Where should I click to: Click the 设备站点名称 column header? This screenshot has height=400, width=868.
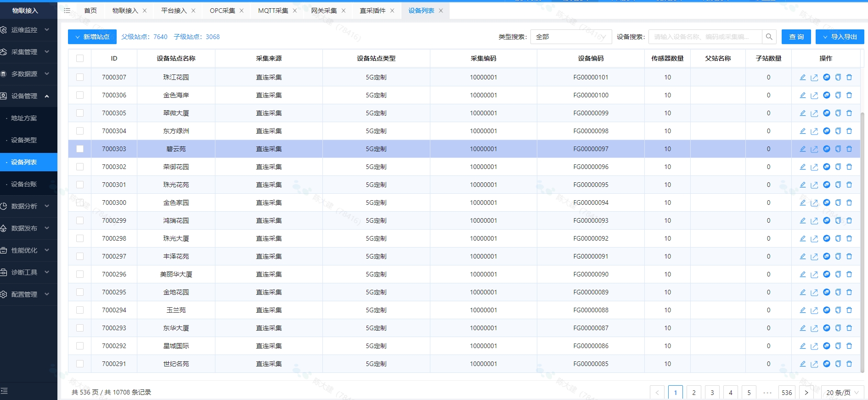(x=176, y=58)
